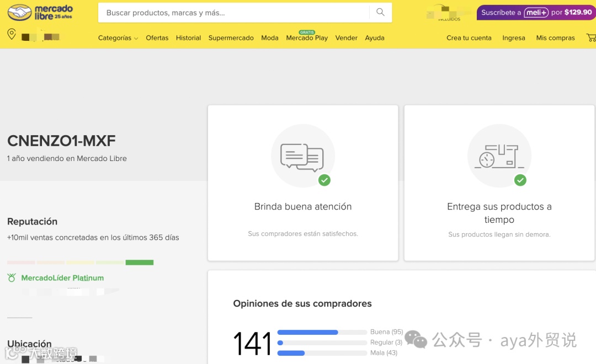Image resolution: width=596 pixels, height=364 pixels.
Task: Open Supermercado section
Action: 231,38
